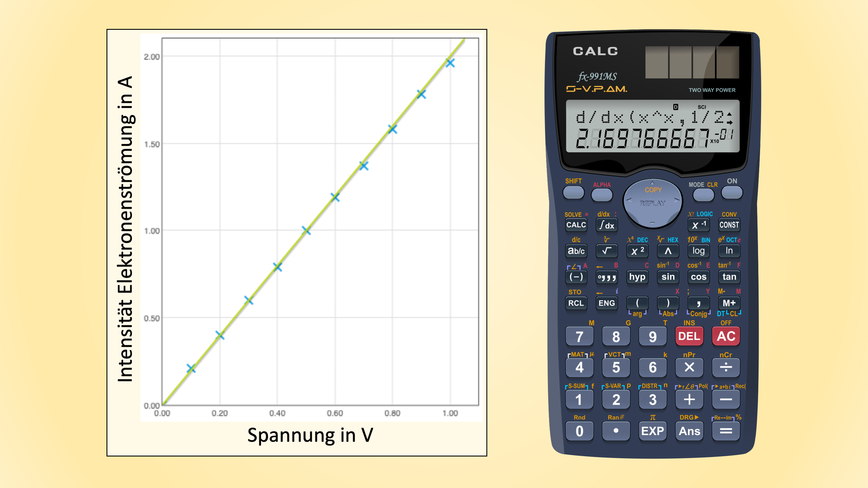Click the integral dx key
The height and width of the screenshot is (488, 868).
point(607,225)
